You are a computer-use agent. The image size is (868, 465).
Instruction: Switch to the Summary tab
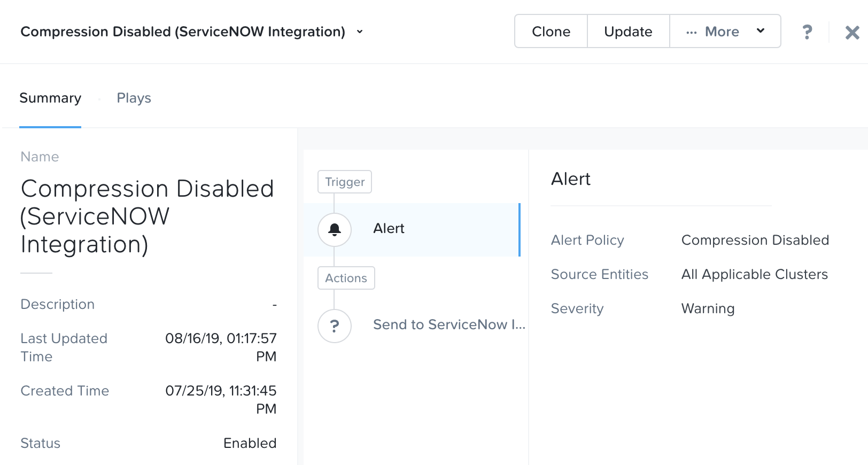(50, 98)
